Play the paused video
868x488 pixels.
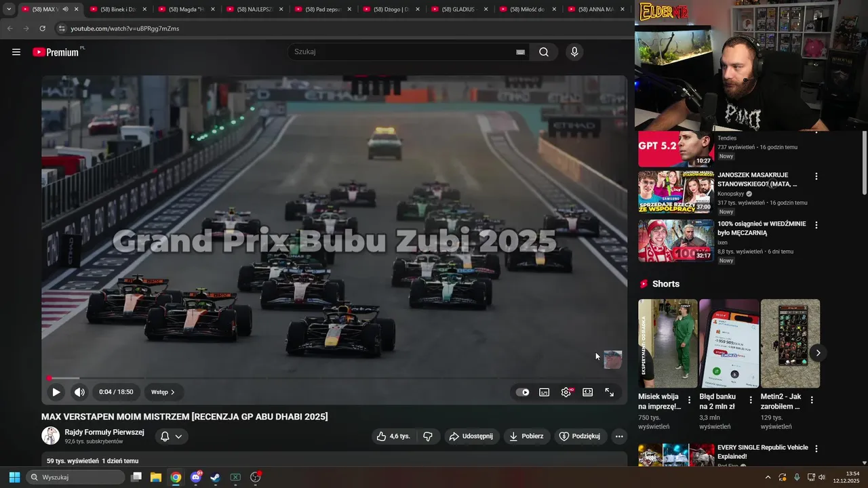tap(56, 392)
